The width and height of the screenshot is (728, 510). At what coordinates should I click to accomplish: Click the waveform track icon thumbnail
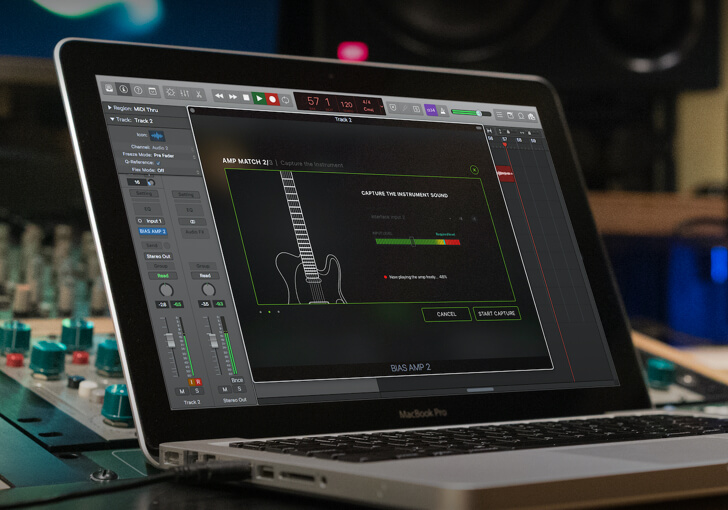[157, 136]
